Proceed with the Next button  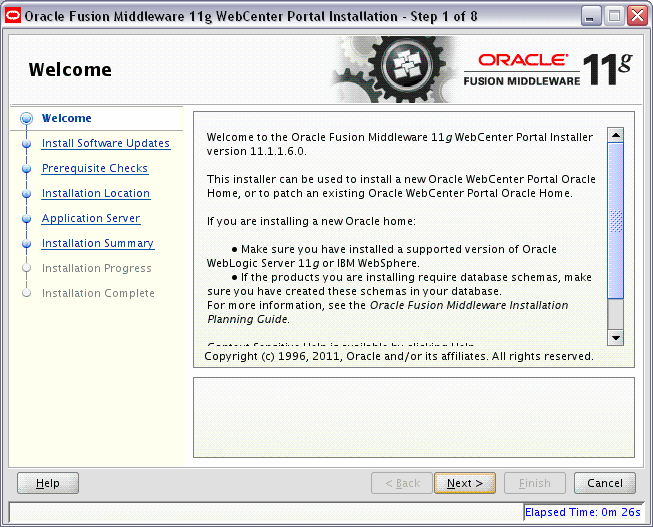pos(465,483)
